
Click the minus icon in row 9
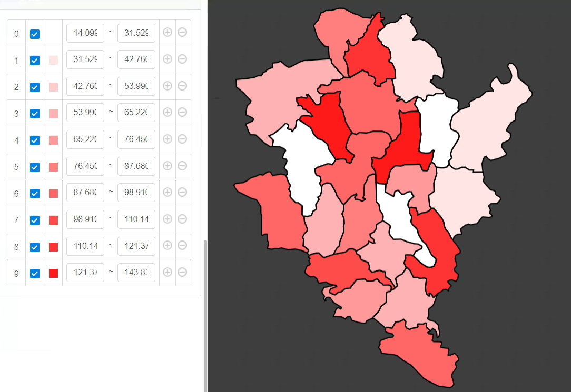click(182, 272)
